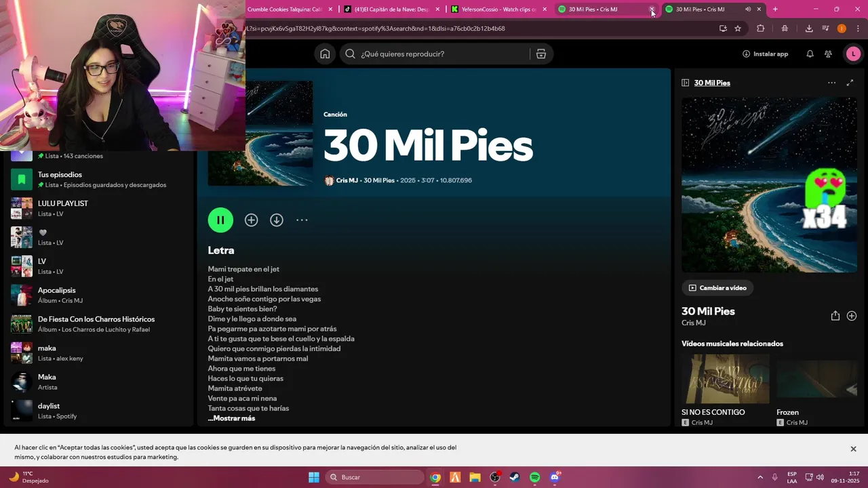Screen dimensions: 868x488
Task: Open 30 Mil Pies album link under title
Action: pyautogui.click(x=379, y=180)
